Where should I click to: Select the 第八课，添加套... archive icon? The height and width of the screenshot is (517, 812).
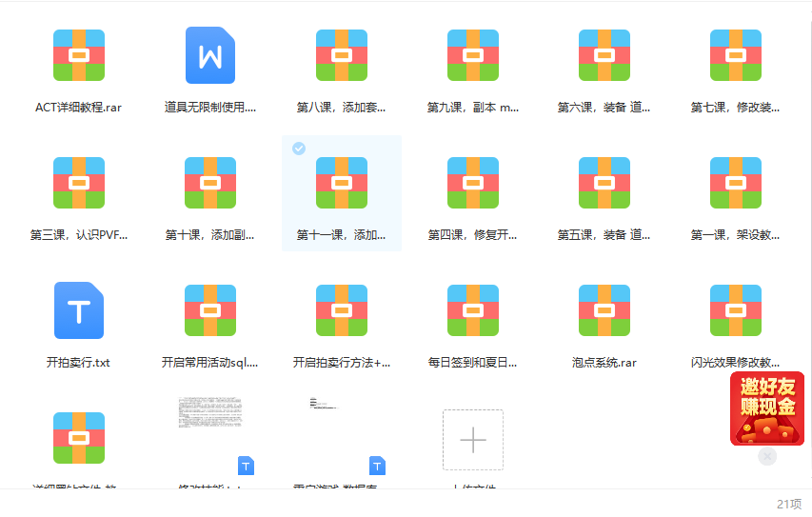point(342,55)
